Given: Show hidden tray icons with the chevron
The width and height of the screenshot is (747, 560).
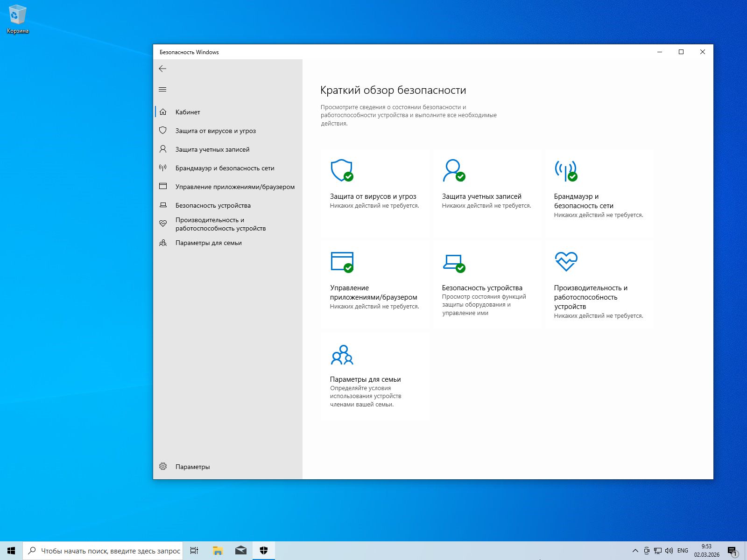Looking at the screenshot, I should pyautogui.click(x=635, y=550).
